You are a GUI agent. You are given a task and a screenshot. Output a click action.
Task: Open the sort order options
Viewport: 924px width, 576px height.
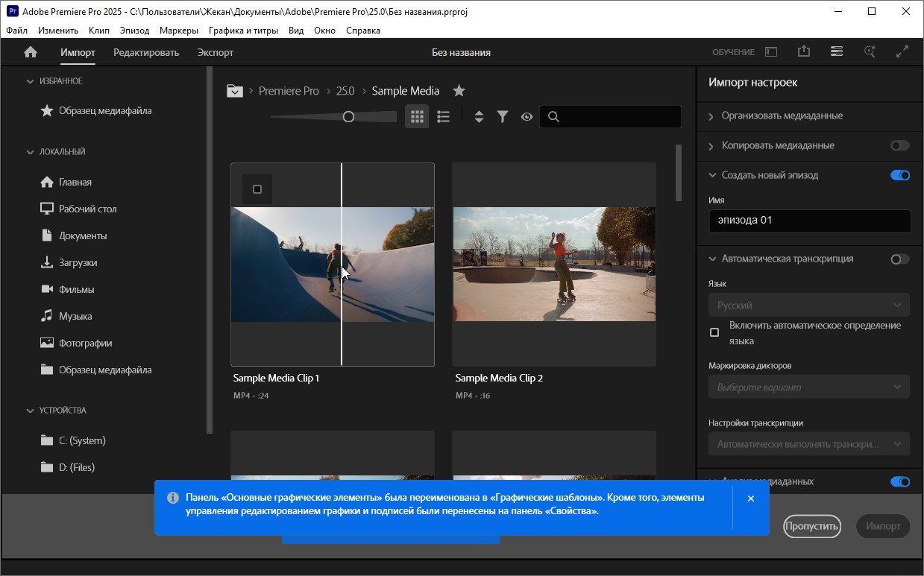tap(479, 116)
